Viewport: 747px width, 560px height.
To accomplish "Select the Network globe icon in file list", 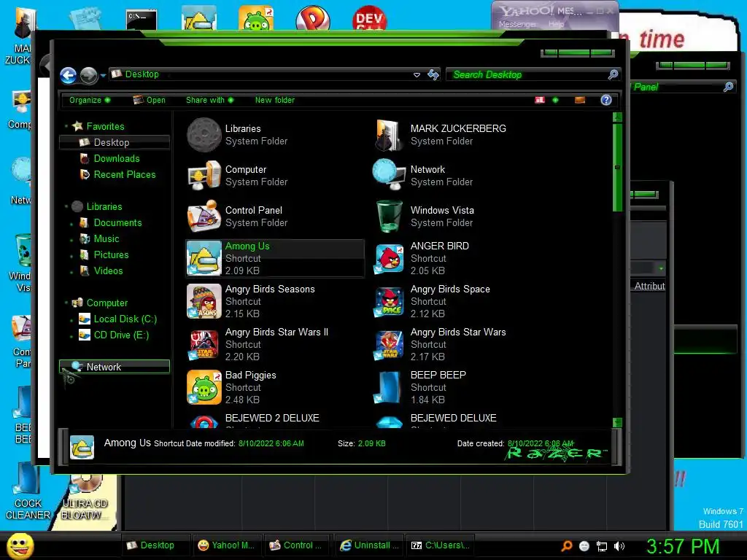I will point(389,175).
